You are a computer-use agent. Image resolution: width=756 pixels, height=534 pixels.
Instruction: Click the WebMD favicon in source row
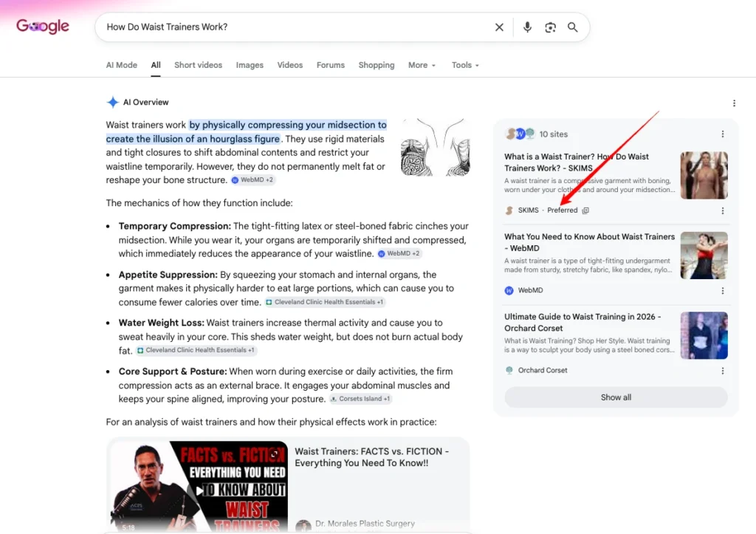(x=509, y=290)
